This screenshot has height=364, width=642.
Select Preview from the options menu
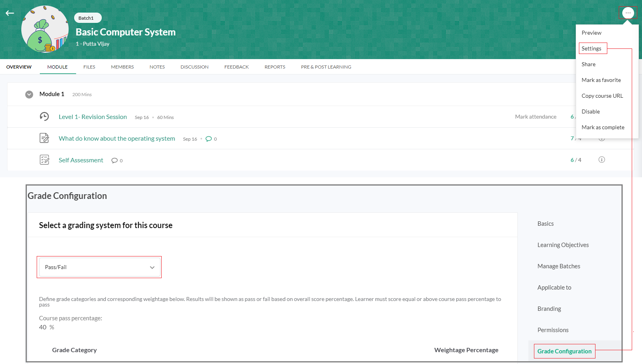tap(591, 33)
